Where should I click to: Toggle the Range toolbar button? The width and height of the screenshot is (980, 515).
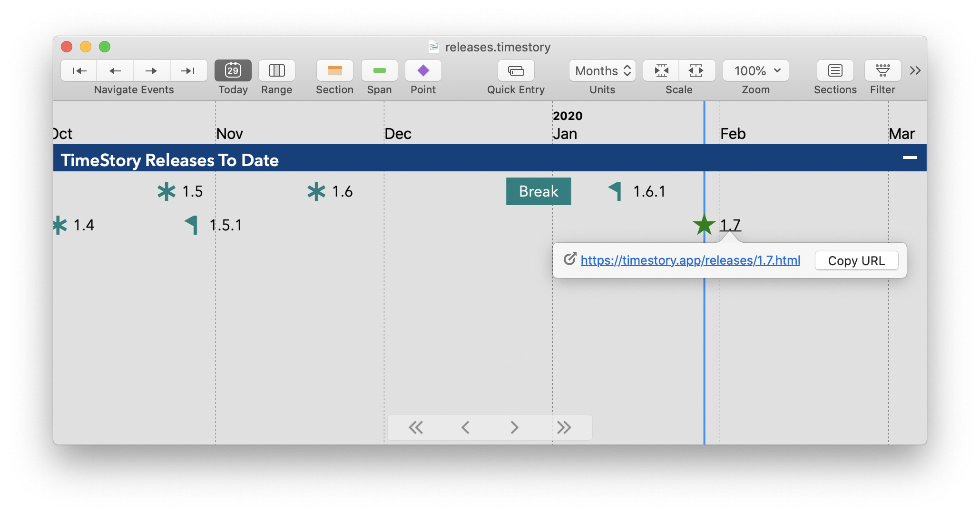coord(277,71)
